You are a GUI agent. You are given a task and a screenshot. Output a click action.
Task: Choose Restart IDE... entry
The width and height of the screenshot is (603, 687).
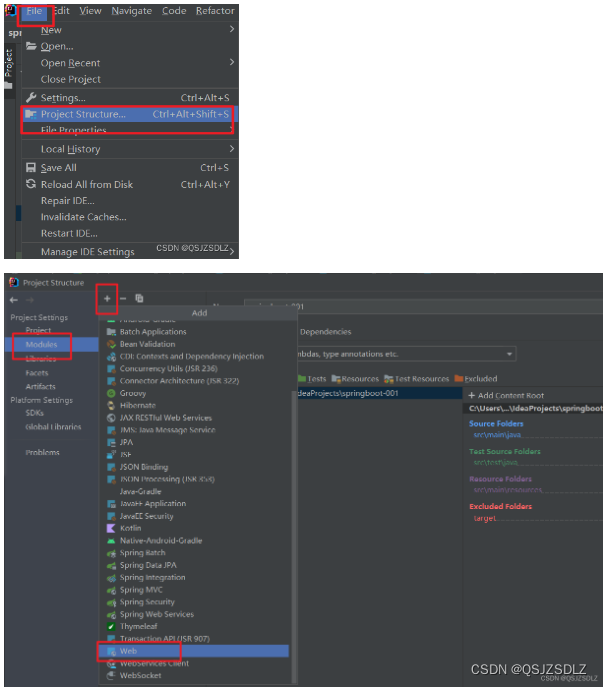coord(69,234)
